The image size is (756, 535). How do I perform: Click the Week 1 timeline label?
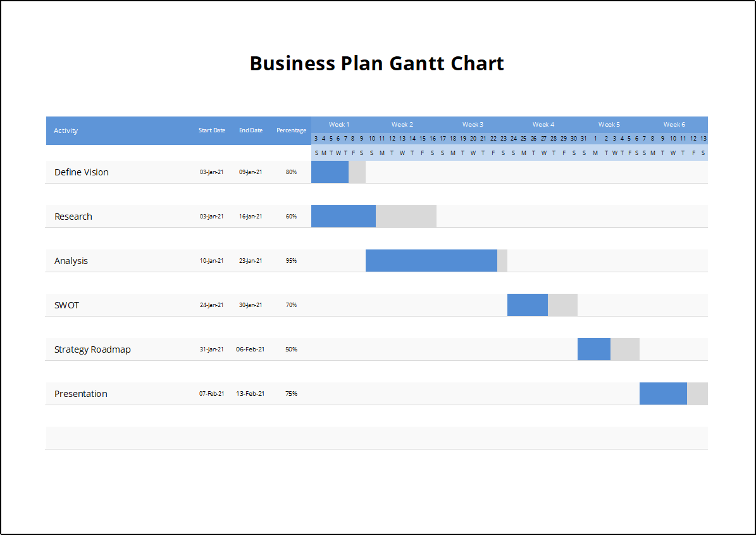338,125
